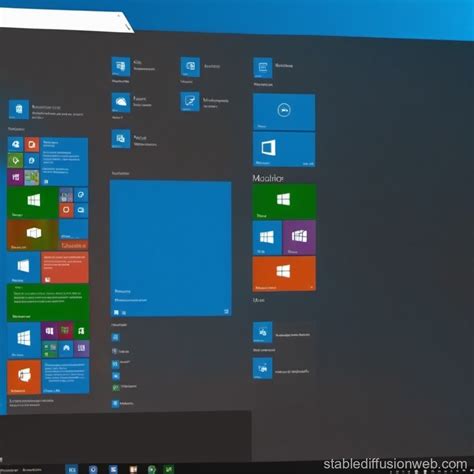Open the blue tile with the outlined window logo

(284, 149)
